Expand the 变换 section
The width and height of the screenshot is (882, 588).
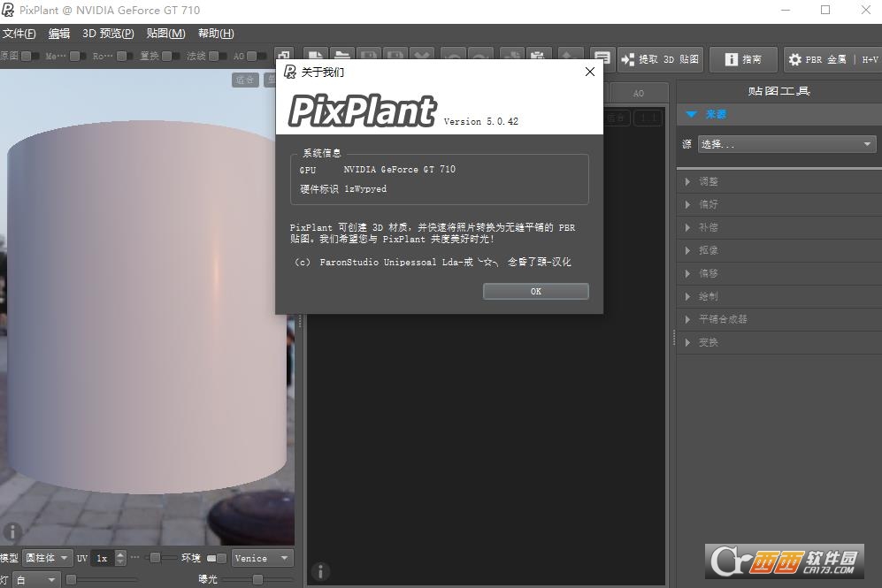[779, 342]
